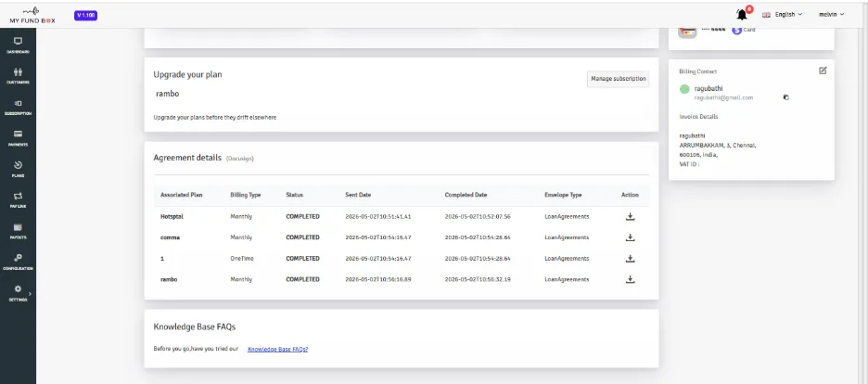
Task: Click the Status column header
Action: coord(295,196)
